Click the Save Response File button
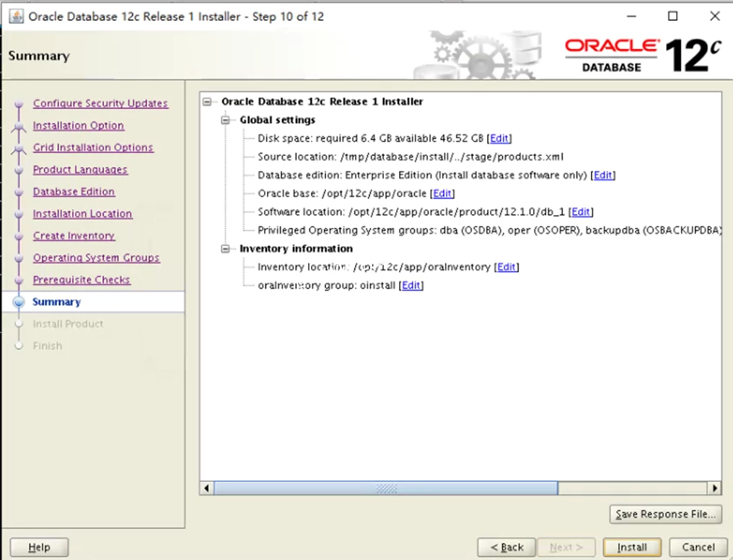 tap(665, 515)
